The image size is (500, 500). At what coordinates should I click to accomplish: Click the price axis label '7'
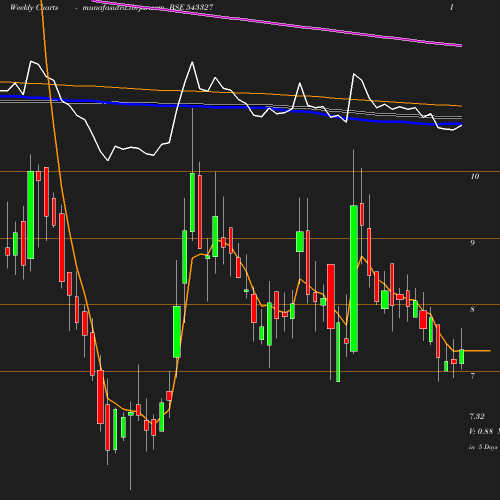[472, 376]
